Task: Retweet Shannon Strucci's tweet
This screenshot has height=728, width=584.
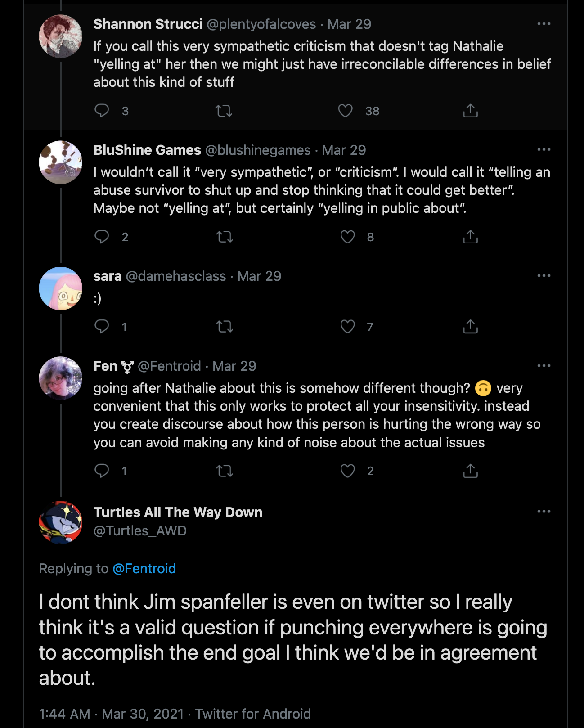Action: pyautogui.click(x=224, y=111)
